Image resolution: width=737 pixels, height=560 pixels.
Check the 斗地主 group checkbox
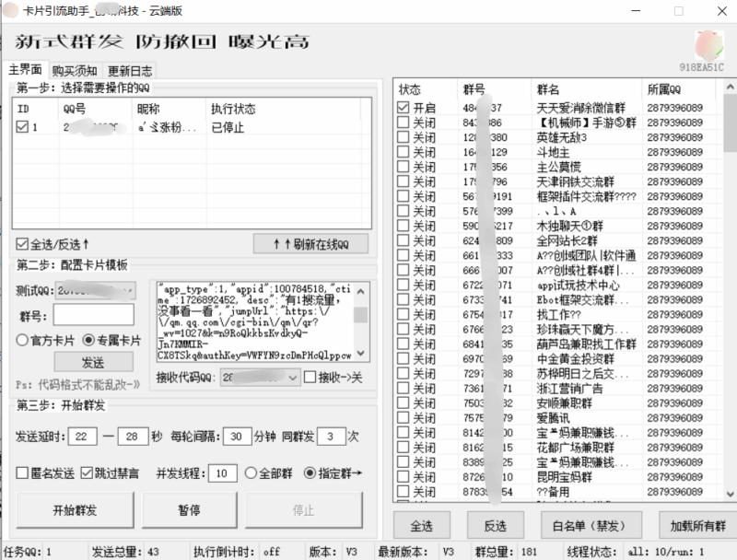pos(404,152)
